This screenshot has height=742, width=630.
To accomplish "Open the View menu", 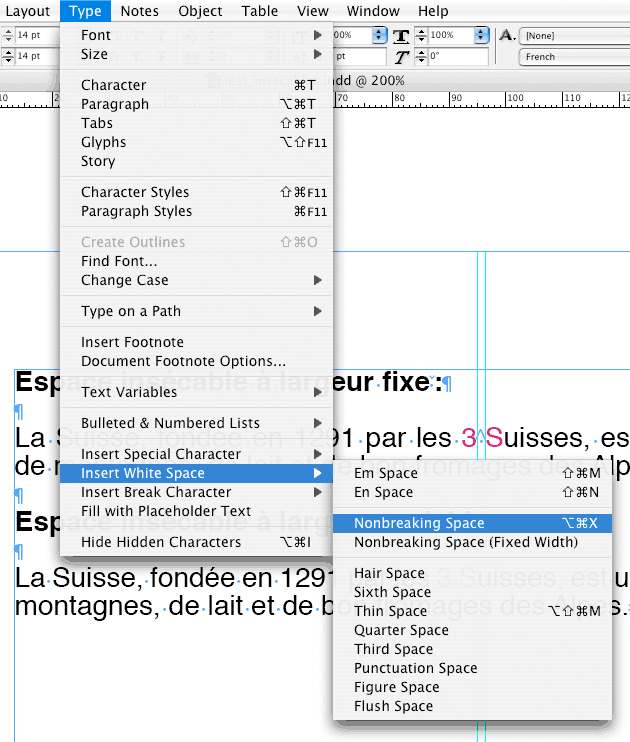I will (x=313, y=11).
